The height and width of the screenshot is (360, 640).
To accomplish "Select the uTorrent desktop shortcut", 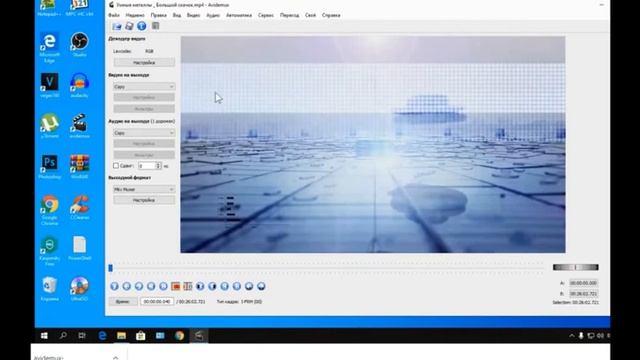I will coord(49,126).
